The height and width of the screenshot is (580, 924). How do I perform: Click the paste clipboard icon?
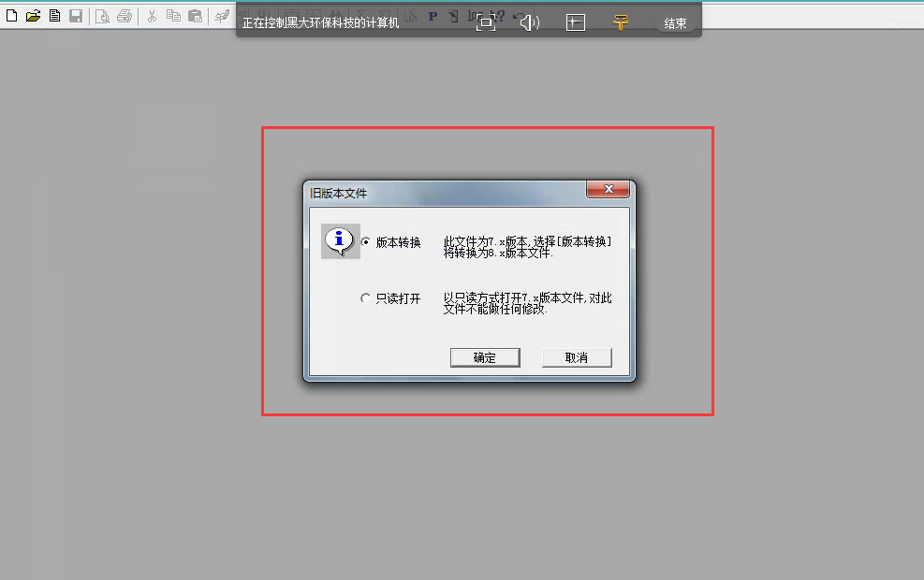pyautogui.click(x=195, y=16)
